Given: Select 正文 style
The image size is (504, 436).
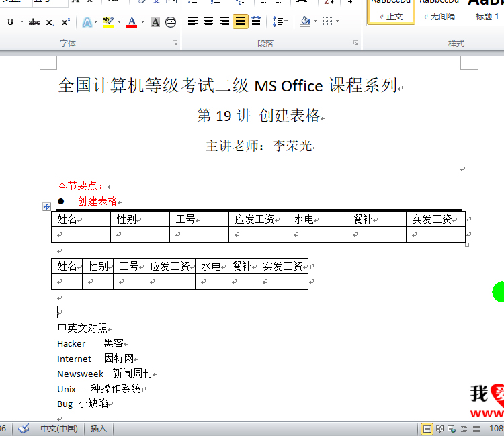Looking at the screenshot, I should pos(391,12).
